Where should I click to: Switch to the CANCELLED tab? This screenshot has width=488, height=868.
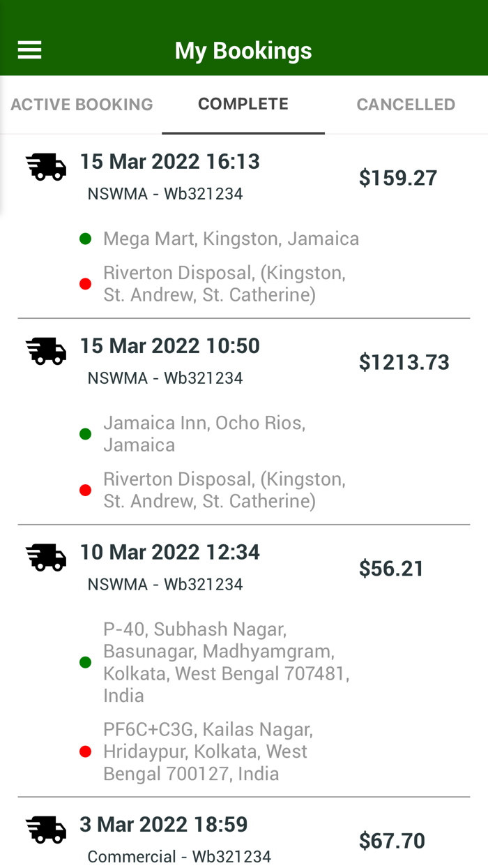coord(406,103)
